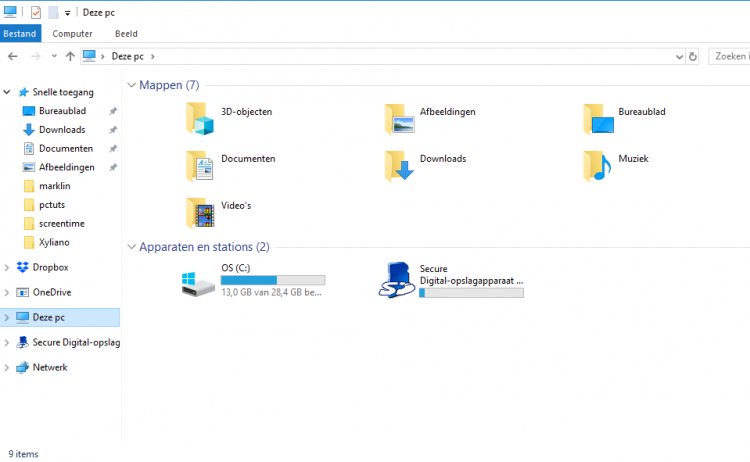
Task: Click the properties icon in quick access toolbar
Action: (35, 13)
